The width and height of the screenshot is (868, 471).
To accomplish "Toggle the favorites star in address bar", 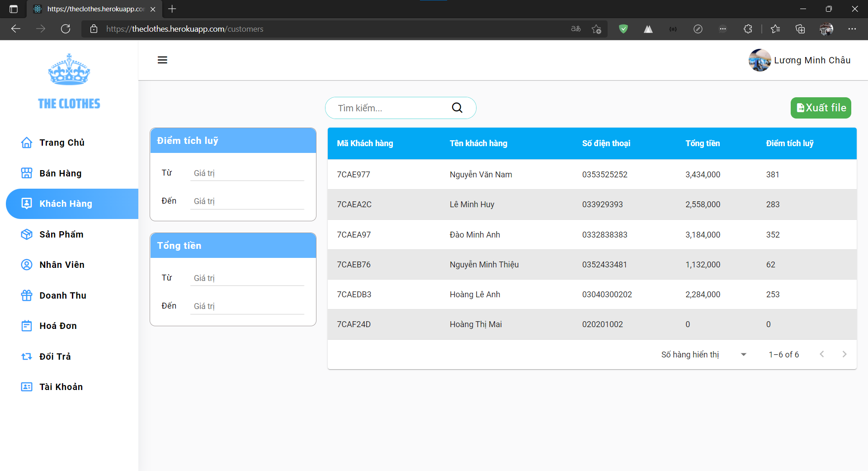I will click(x=596, y=29).
